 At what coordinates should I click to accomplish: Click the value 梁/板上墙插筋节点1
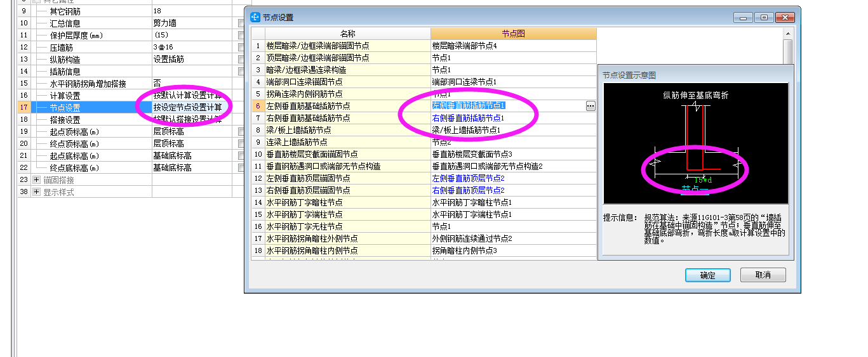[467, 130]
